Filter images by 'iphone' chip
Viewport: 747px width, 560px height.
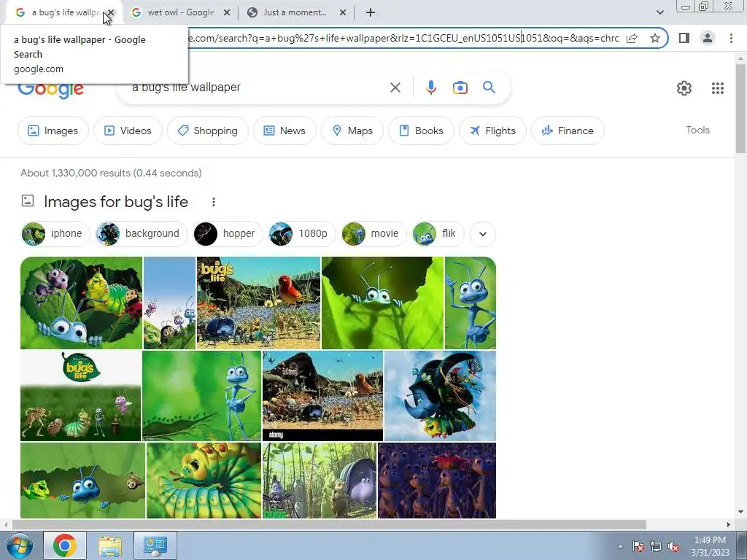(x=55, y=234)
